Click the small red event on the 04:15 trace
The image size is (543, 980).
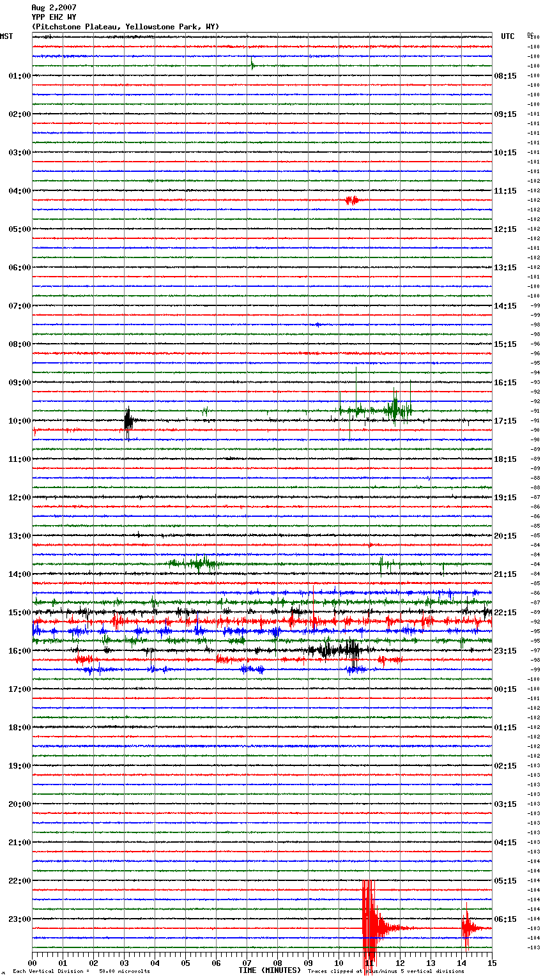pos(351,201)
